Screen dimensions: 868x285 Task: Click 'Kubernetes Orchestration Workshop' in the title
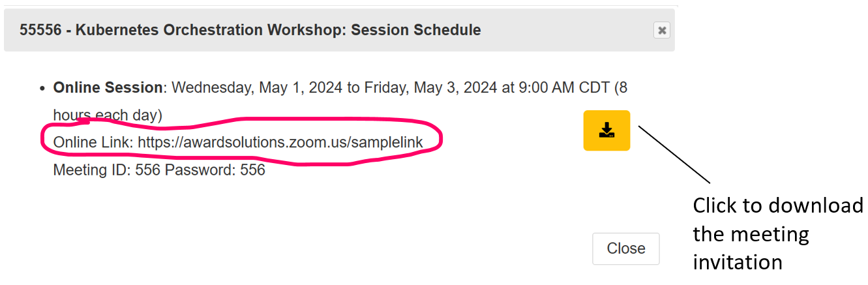(207, 30)
